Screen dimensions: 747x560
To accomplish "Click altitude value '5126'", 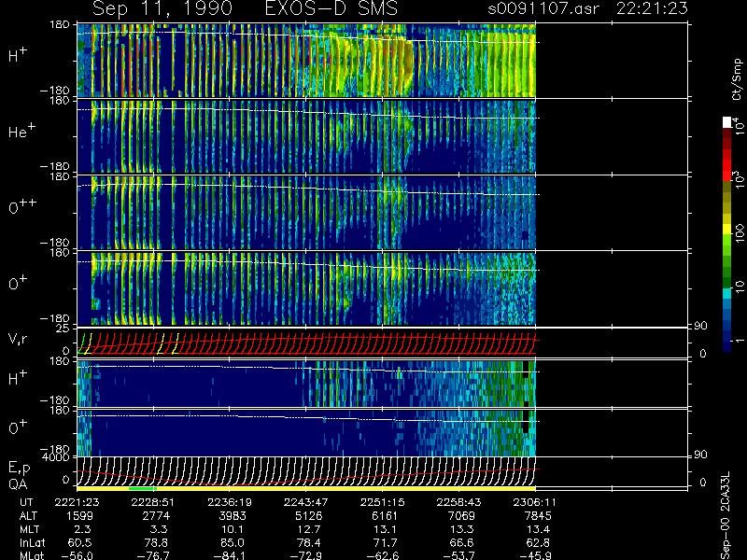I will point(309,516).
